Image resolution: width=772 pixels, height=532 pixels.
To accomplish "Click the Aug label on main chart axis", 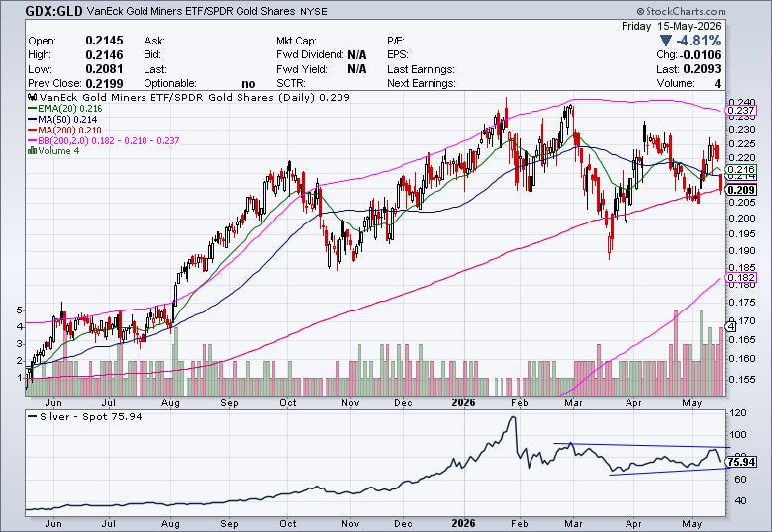I will [170, 403].
